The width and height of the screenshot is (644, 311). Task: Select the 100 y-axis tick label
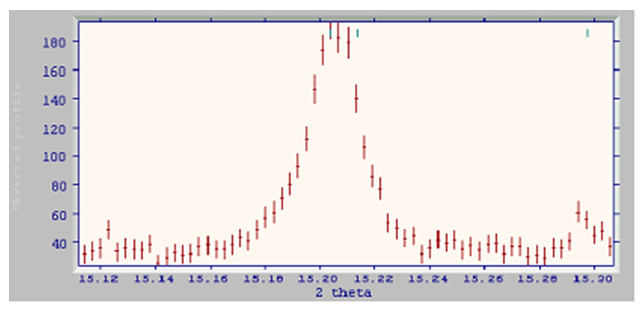54,157
